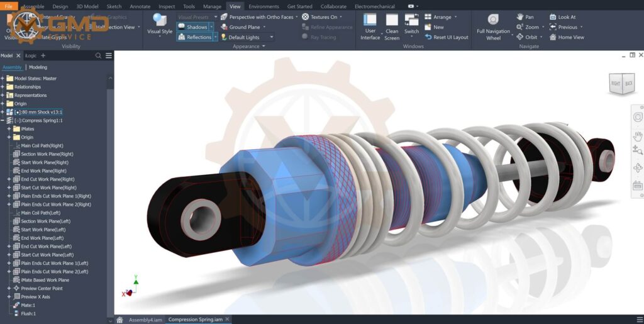Click the navigation bar orbit icon
Image resolution: width=644 pixels, height=324 pixels.
point(638,168)
